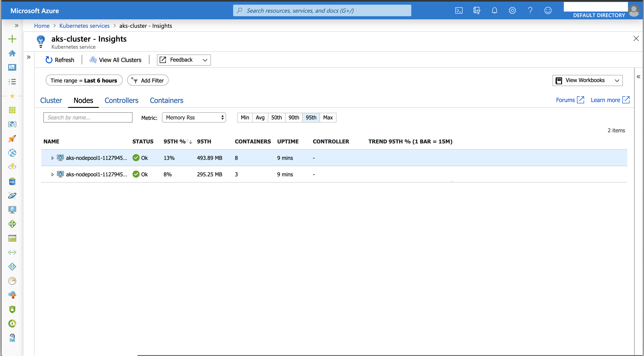Click the Search by name input field

coord(88,118)
